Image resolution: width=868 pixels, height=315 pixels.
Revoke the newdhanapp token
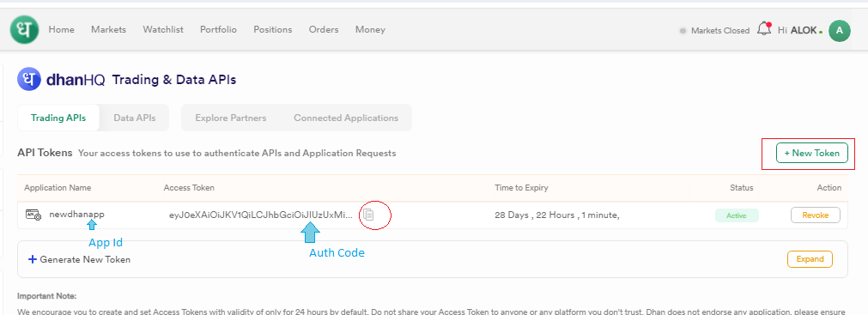[816, 215]
